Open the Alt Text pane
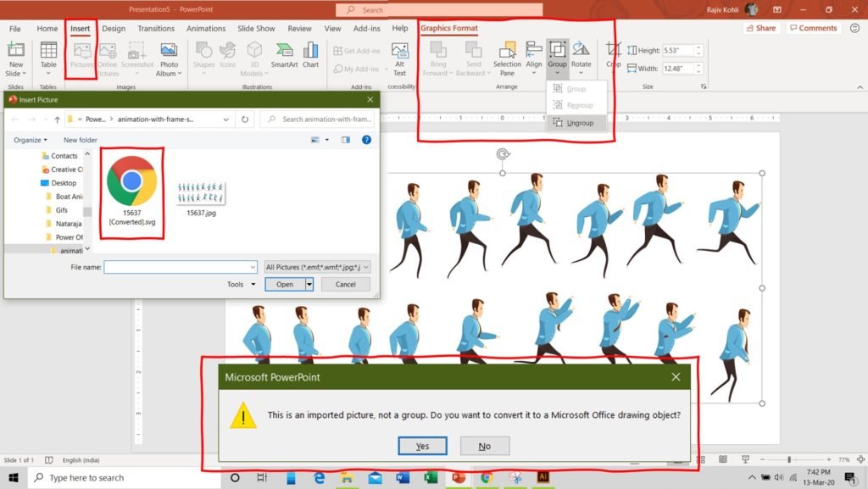Screen dimensions: 868x489 pos(400,59)
